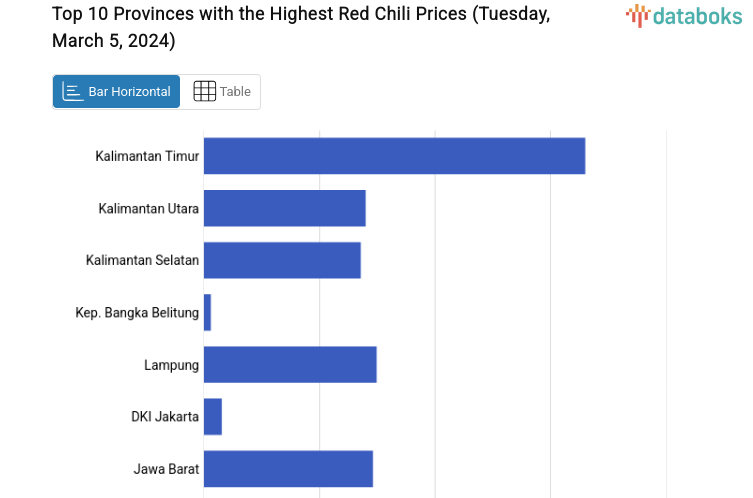
Task: Click the Kalimantan Timur bar
Action: (x=394, y=156)
